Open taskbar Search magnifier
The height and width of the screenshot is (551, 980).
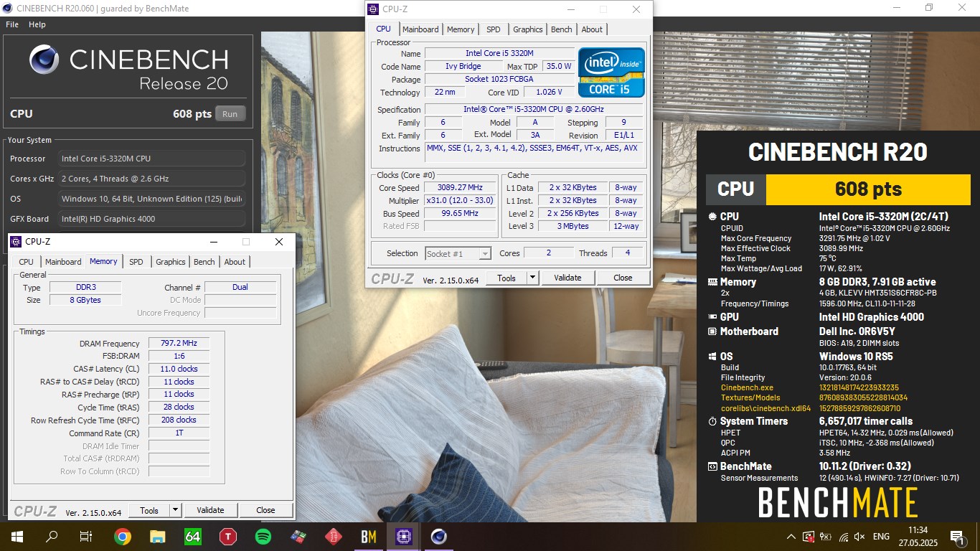point(52,536)
